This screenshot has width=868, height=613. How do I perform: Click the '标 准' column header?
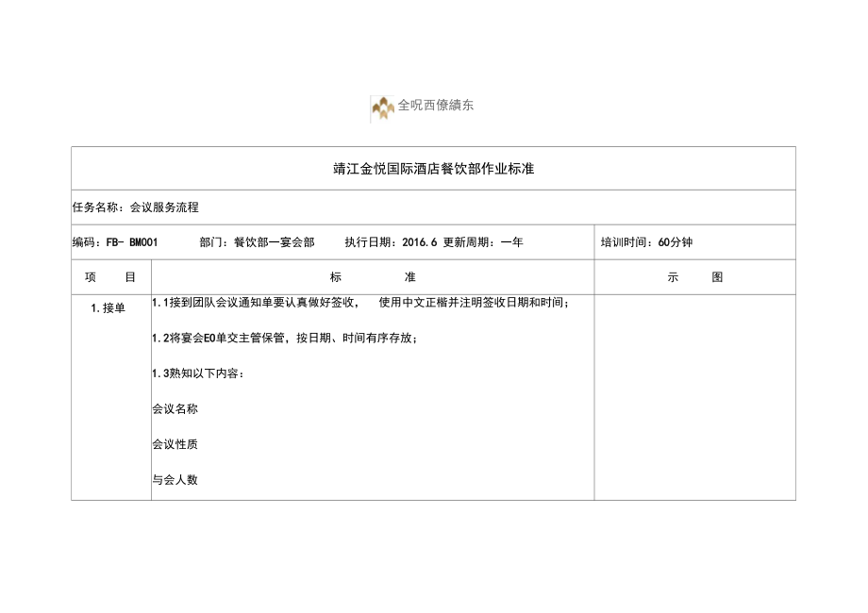[x=373, y=277]
